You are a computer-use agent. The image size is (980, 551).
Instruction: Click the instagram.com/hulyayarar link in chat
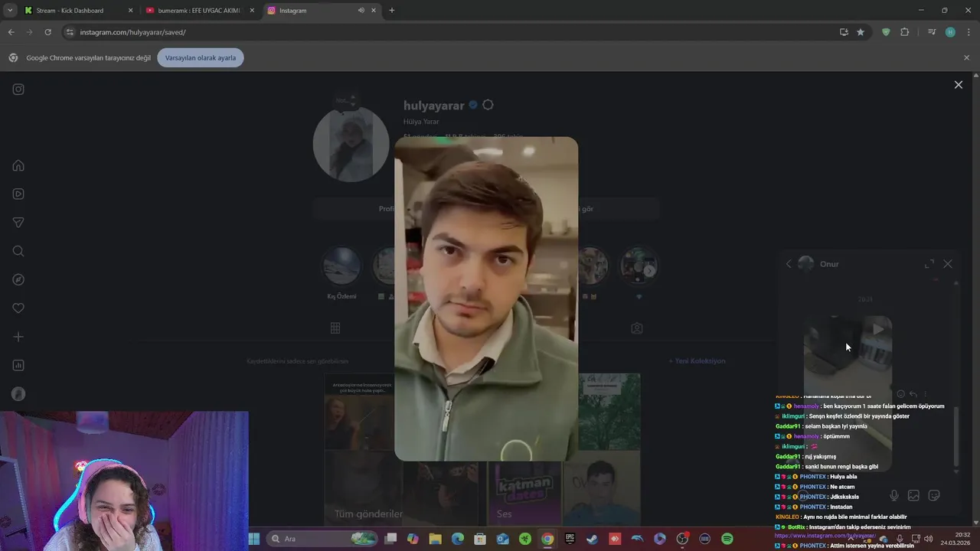(825, 536)
